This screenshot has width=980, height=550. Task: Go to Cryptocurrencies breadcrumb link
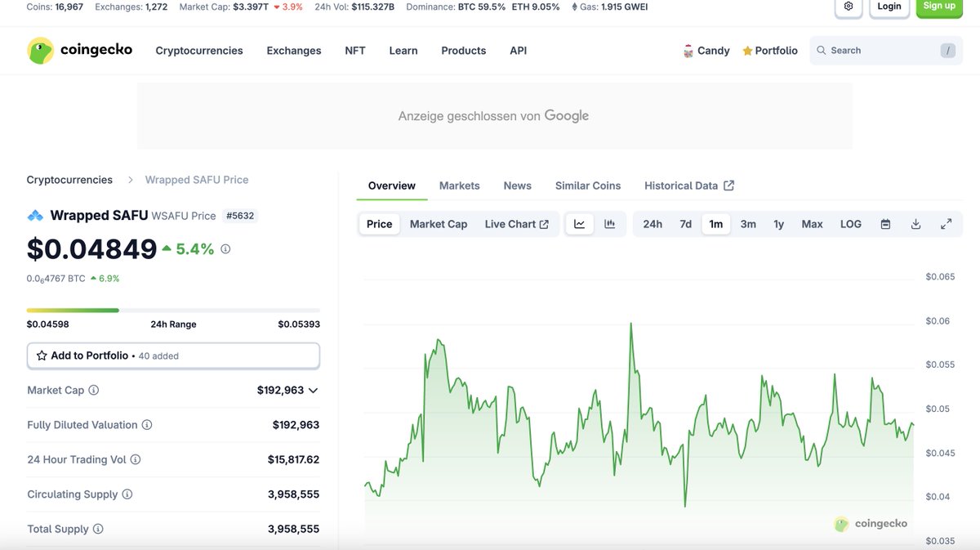[x=69, y=180]
